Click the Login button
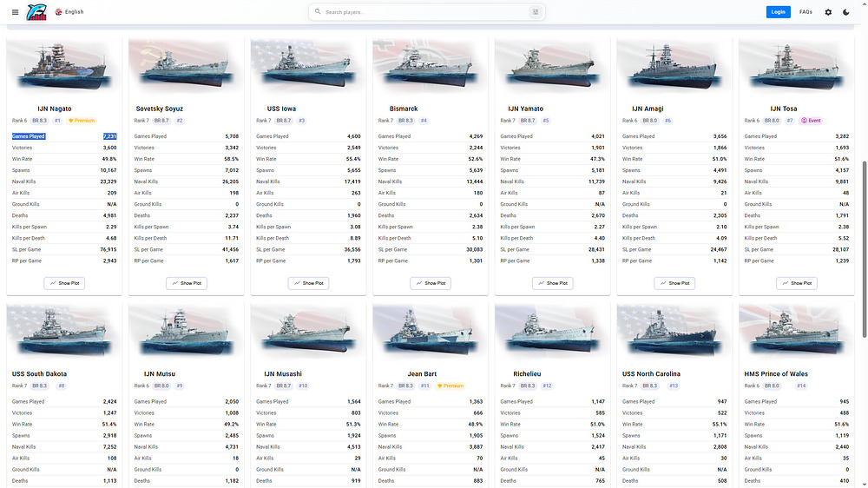Image resolution: width=868 pixels, height=488 pixels. [778, 11]
